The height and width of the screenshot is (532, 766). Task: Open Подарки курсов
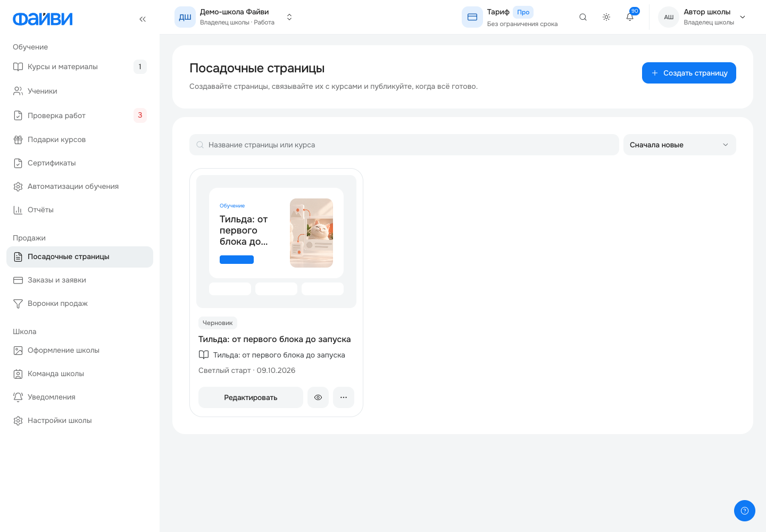[80, 139]
